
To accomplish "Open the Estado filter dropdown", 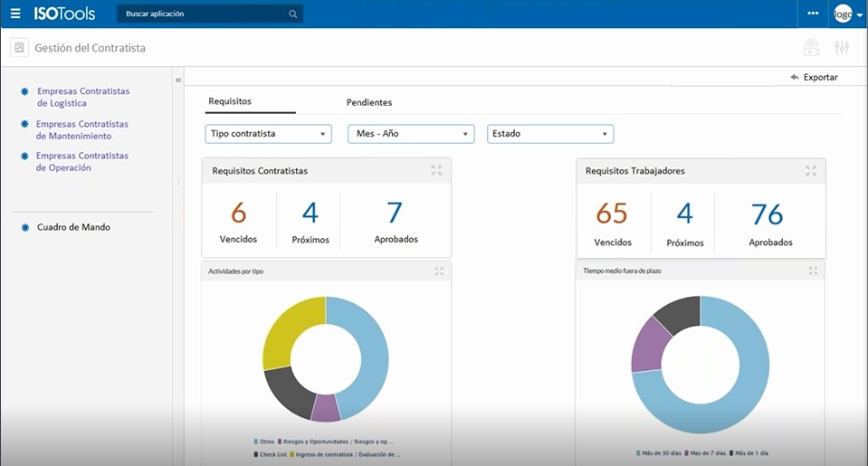I will (x=550, y=134).
